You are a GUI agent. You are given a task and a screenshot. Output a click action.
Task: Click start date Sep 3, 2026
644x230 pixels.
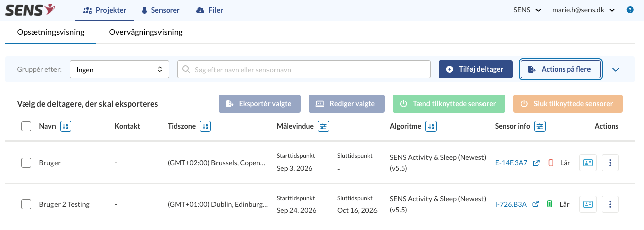pyautogui.click(x=295, y=168)
